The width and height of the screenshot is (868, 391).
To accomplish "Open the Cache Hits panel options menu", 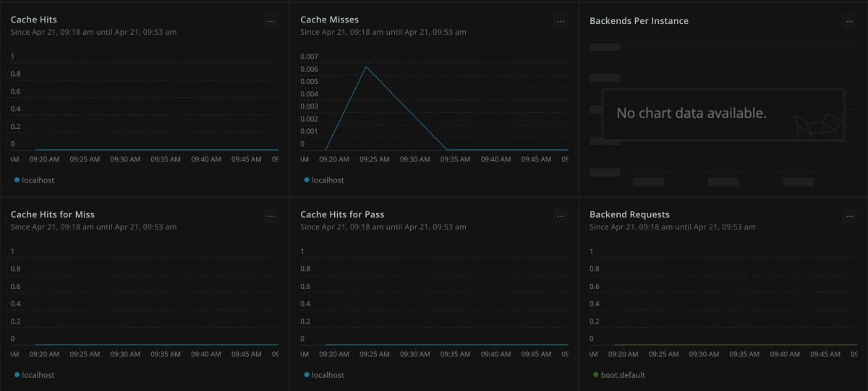I will [271, 21].
